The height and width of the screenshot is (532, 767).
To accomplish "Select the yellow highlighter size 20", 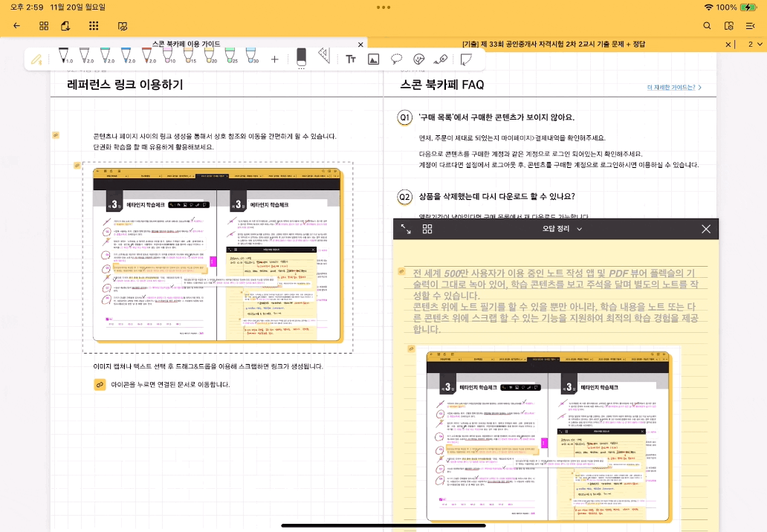I will 210,56.
